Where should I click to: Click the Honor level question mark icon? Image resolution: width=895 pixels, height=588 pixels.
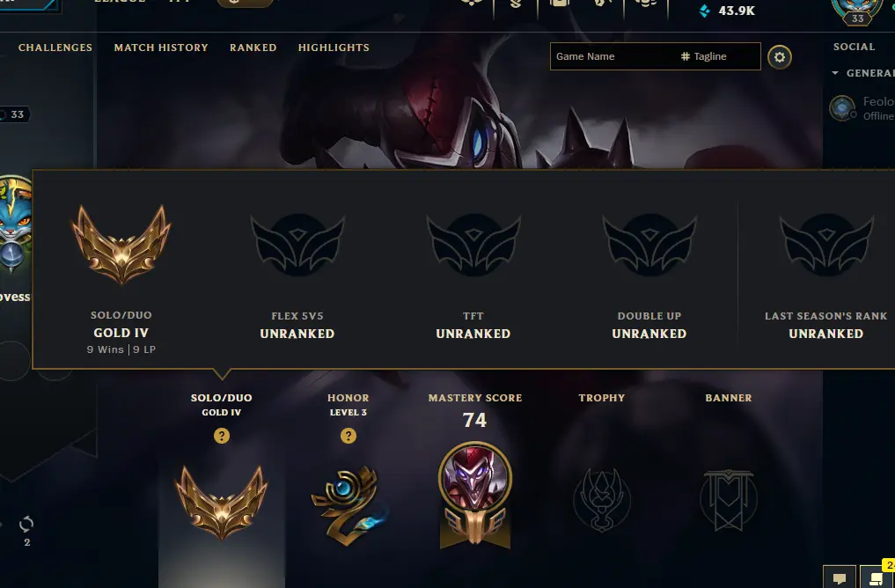click(348, 436)
